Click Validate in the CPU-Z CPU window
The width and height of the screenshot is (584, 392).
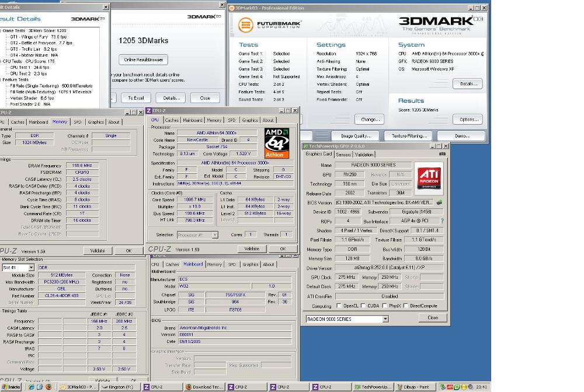point(252,249)
